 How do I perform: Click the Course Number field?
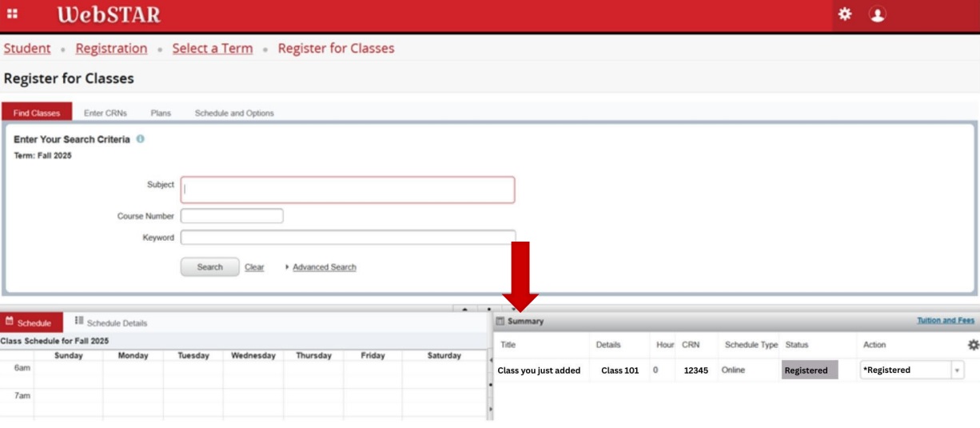[x=232, y=216]
